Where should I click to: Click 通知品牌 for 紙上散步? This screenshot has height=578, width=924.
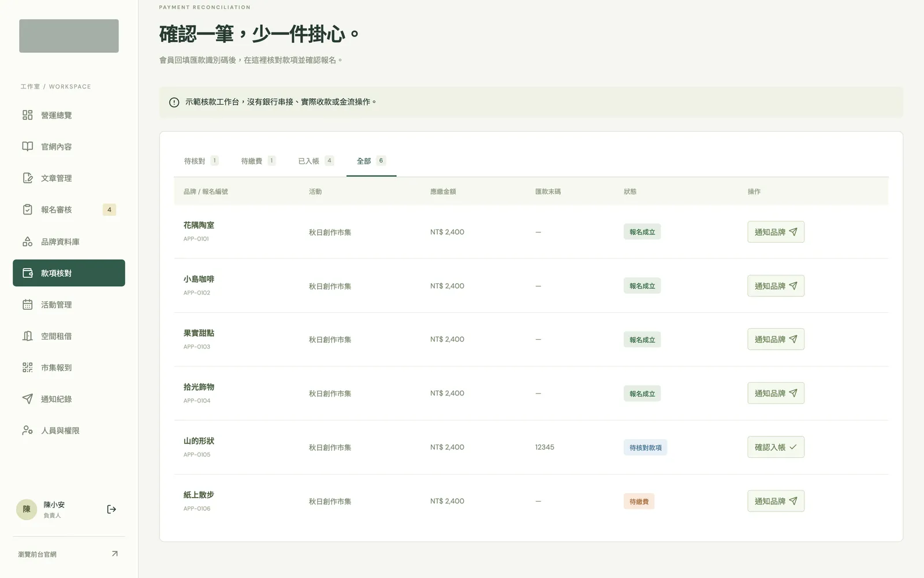tap(776, 501)
